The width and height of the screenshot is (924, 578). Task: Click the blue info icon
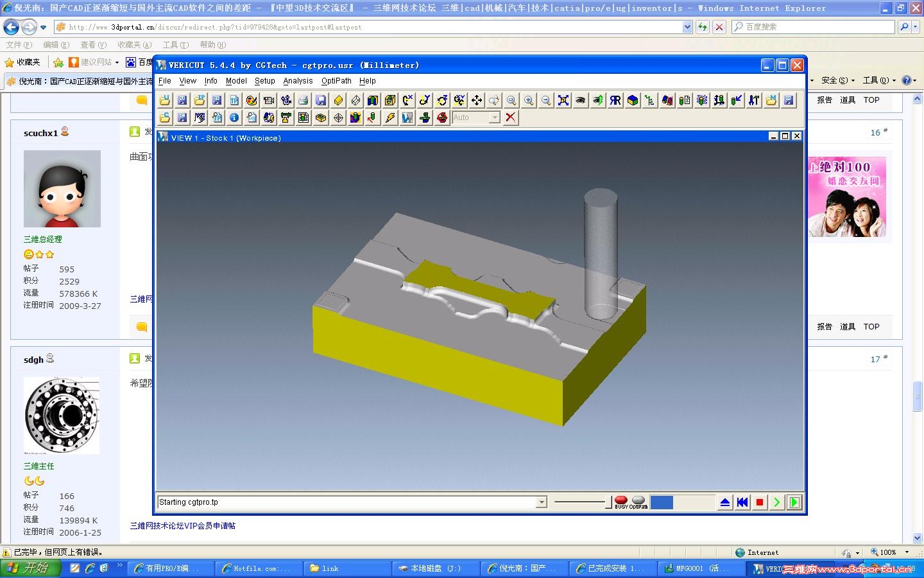[x=234, y=118]
